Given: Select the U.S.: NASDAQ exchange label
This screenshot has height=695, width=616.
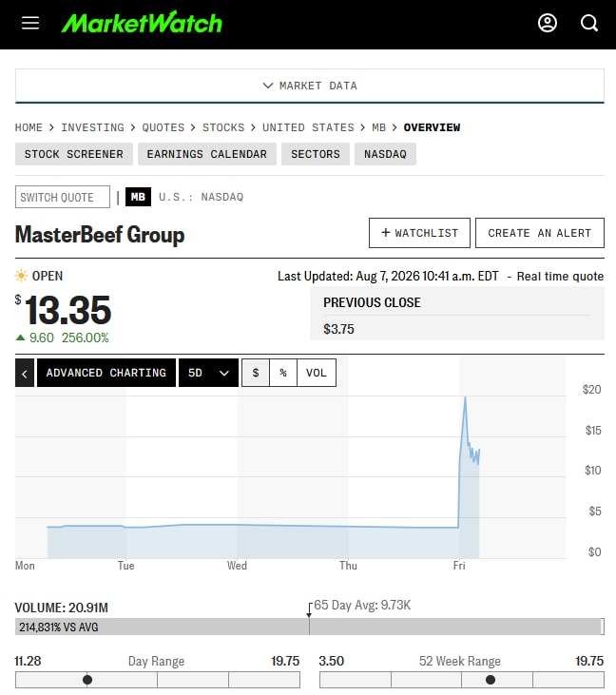Looking at the screenshot, I should (202, 197).
